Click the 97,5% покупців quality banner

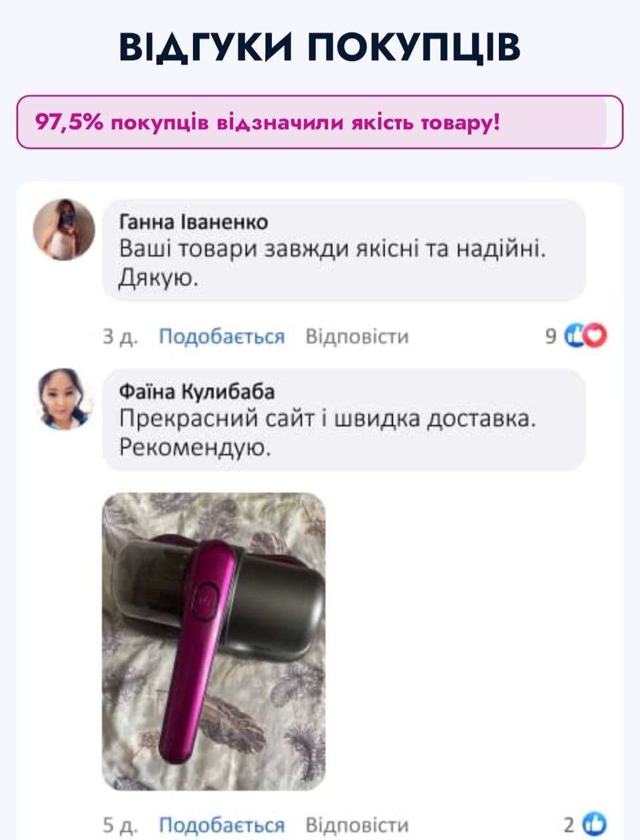click(x=320, y=122)
